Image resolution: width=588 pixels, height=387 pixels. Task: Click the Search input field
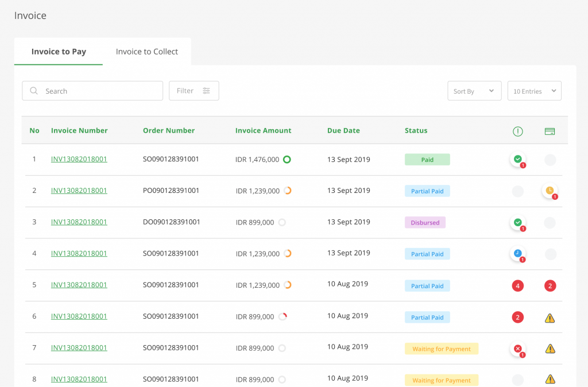tap(92, 91)
